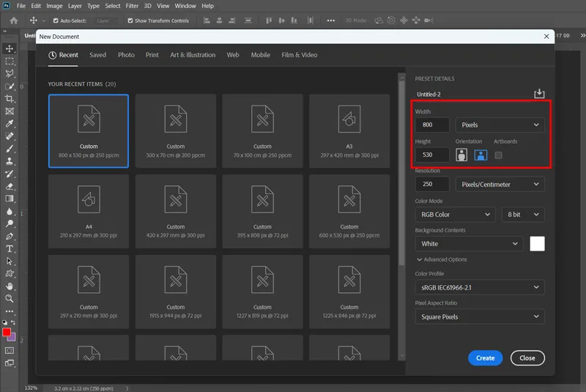
Task: Click the save preset icon beside Untitled-2
Action: (539, 94)
